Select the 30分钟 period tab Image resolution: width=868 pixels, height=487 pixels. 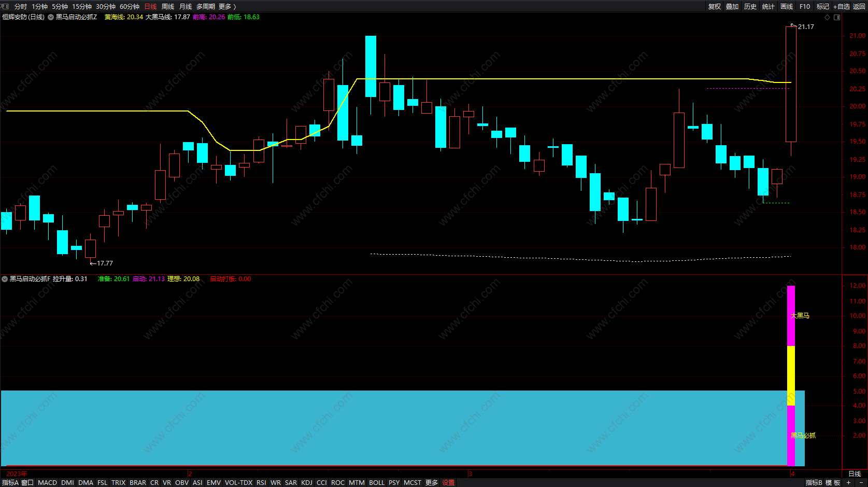pos(106,6)
